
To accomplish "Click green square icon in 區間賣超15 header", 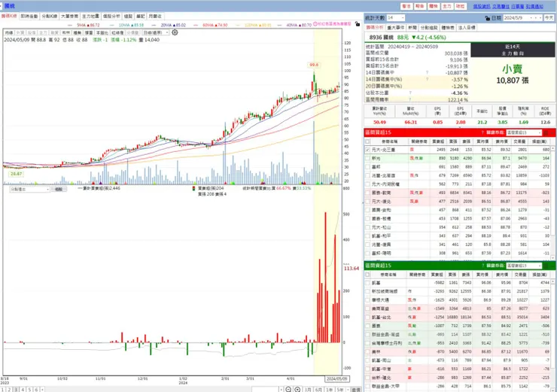I will point(546,266).
